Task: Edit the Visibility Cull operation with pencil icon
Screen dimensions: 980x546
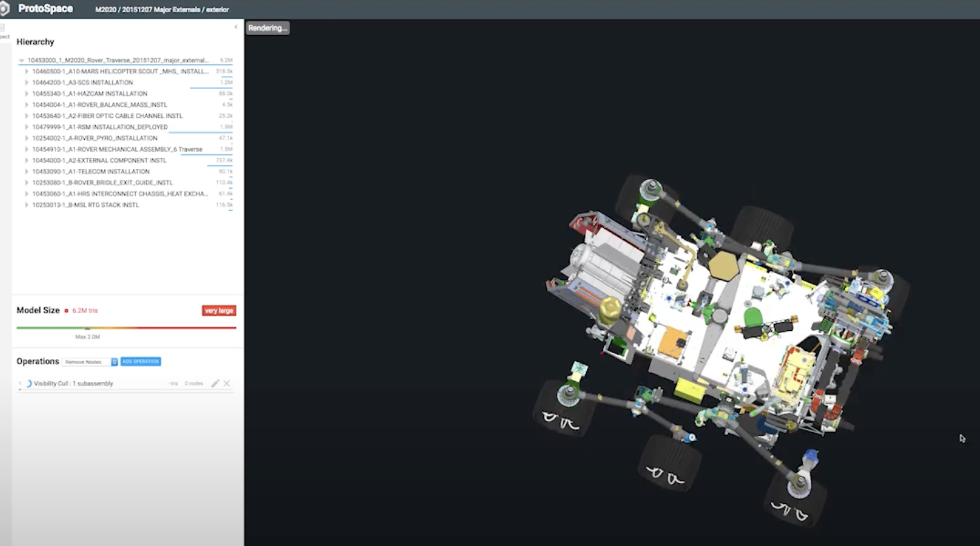Action: tap(215, 383)
